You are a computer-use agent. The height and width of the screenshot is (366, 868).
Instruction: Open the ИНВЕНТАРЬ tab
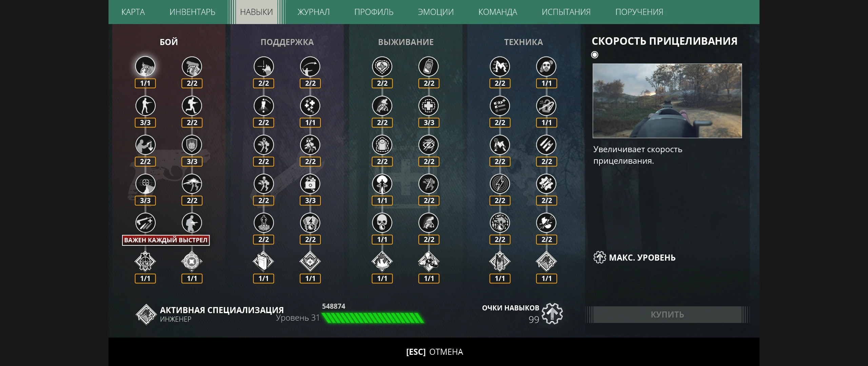click(192, 12)
